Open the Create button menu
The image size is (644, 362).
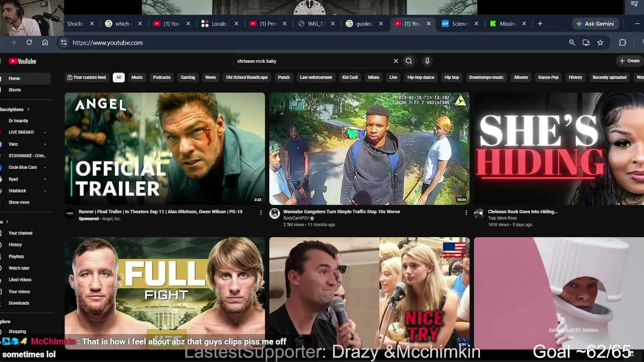coord(630,61)
